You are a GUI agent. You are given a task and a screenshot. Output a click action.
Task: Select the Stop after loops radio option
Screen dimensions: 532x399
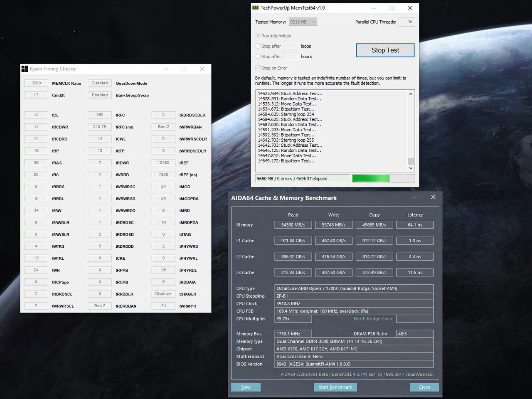click(x=258, y=46)
